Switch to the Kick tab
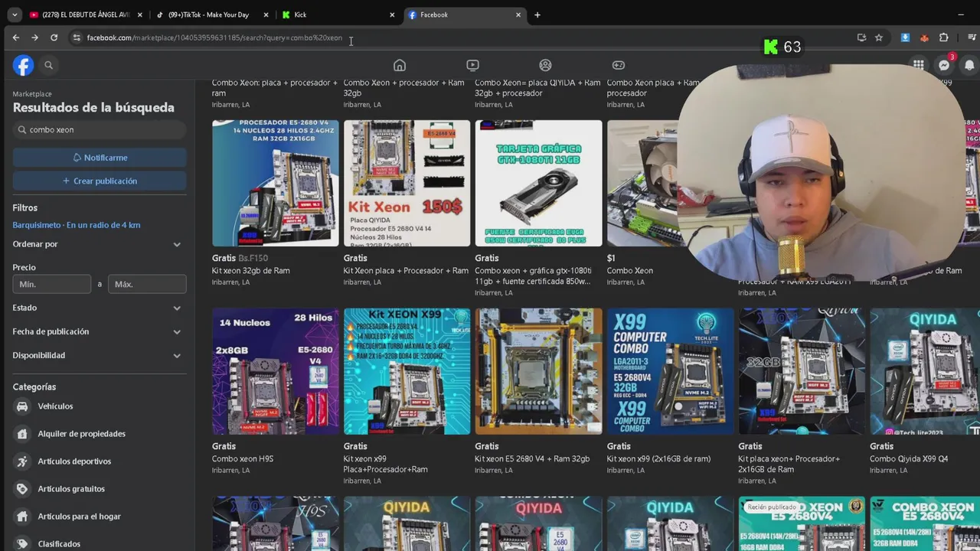The height and width of the screenshot is (551, 980). pyautogui.click(x=338, y=15)
